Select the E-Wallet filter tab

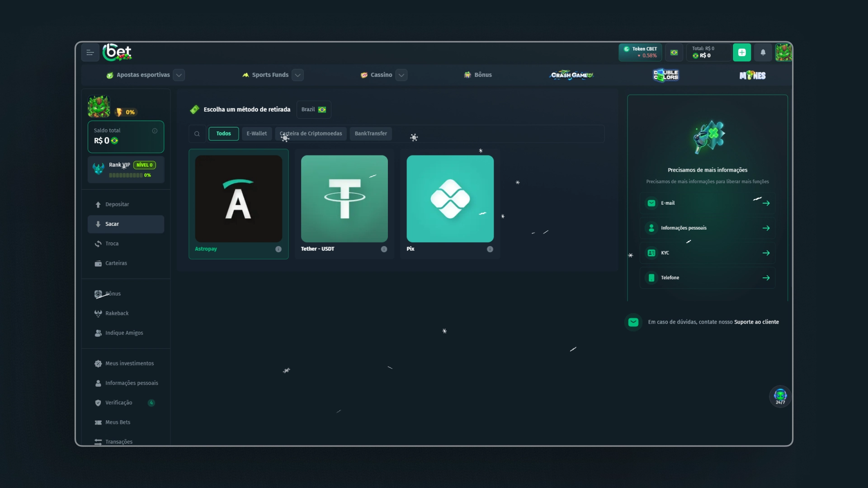coord(256,134)
